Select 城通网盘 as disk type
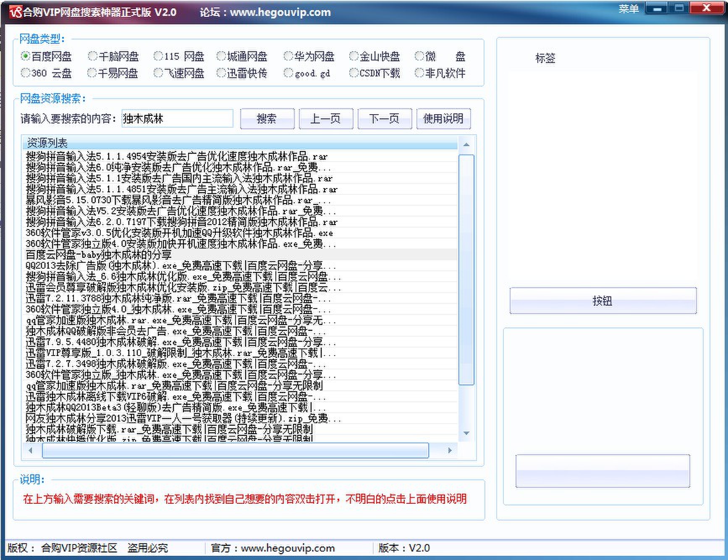728x560 pixels. click(x=242, y=56)
